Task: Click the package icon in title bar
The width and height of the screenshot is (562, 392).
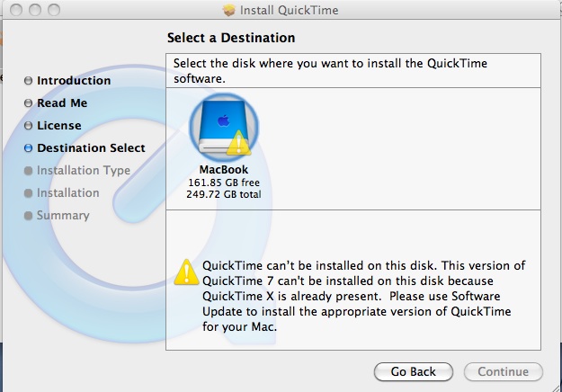Action: click(x=229, y=10)
